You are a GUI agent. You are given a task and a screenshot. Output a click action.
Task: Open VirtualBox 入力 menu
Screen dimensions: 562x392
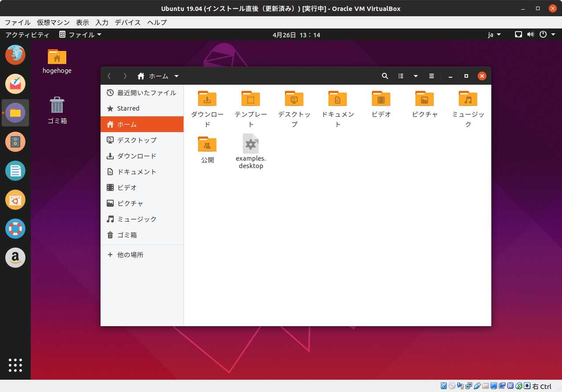pos(102,22)
